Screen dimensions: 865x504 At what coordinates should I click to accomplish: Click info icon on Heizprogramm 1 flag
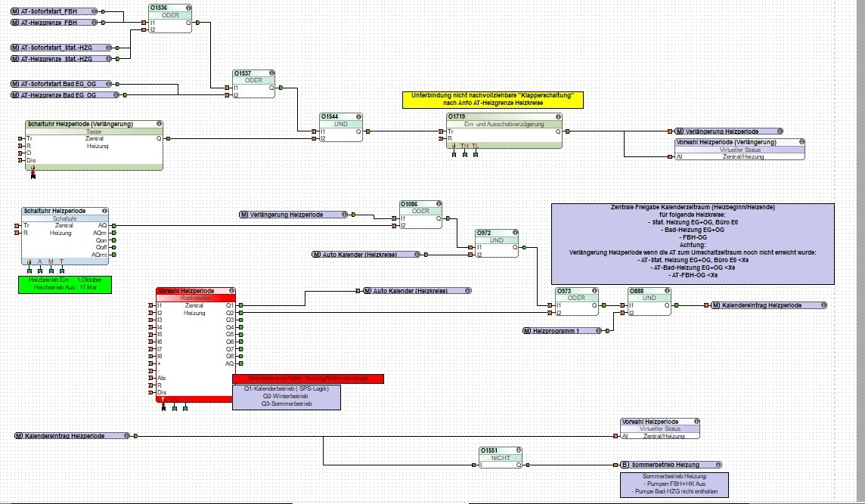599,331
